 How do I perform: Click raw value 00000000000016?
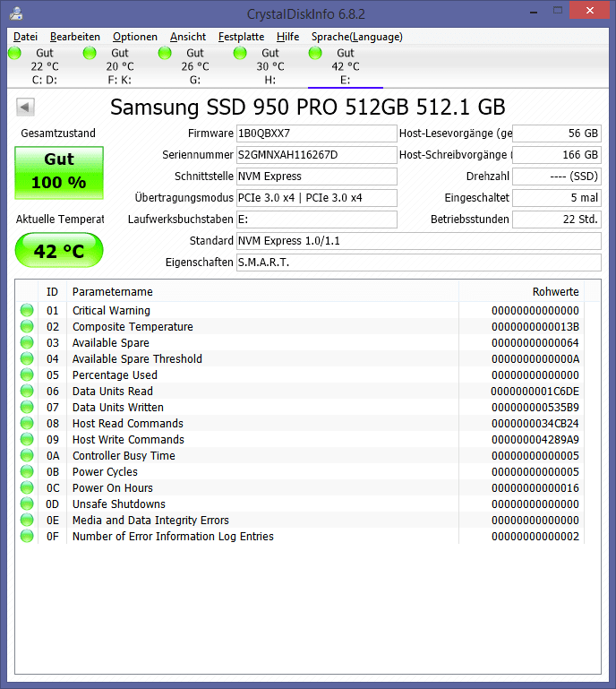pyautogui.click(x=535, y=487)
